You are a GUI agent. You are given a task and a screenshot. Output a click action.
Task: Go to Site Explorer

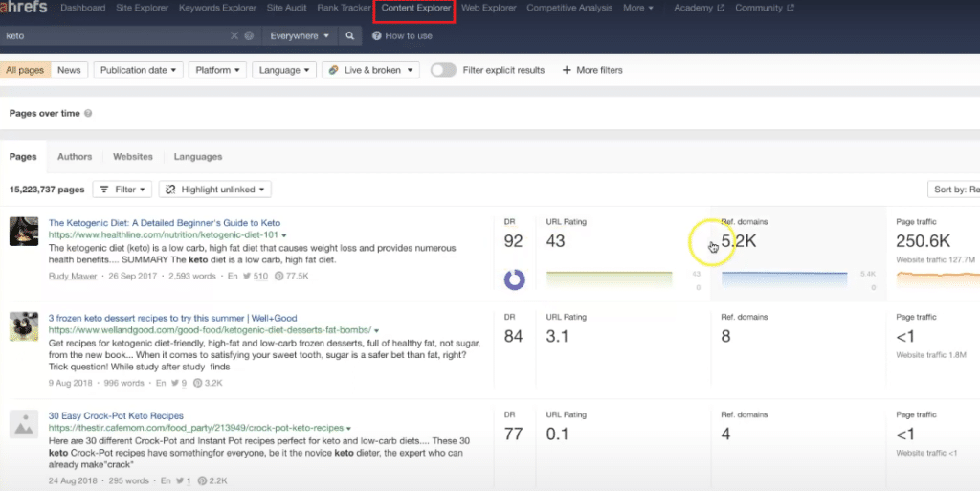142,8
